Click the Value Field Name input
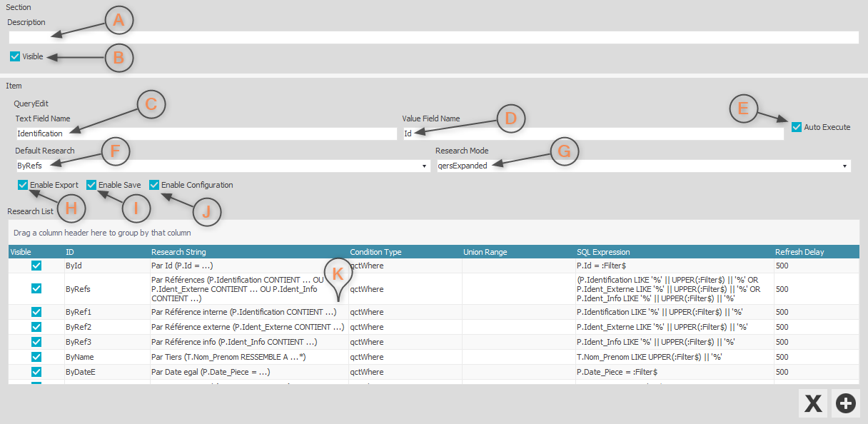This screenshot has width=868, height=424. click(592, 133)
